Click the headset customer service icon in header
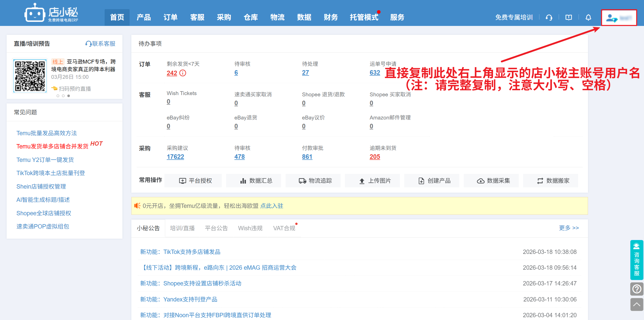The image size is (644, 320). coord(549,18)
